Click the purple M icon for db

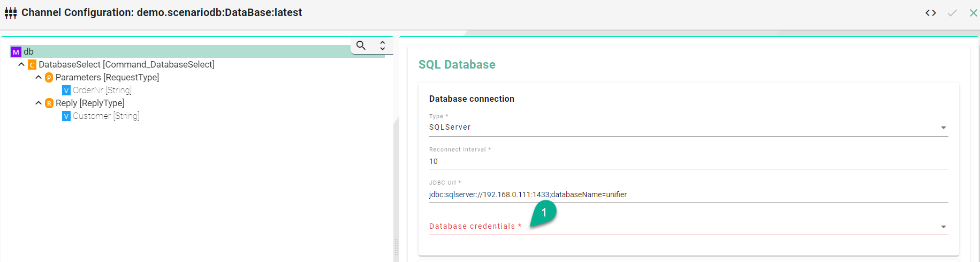[x=16, y=52]
